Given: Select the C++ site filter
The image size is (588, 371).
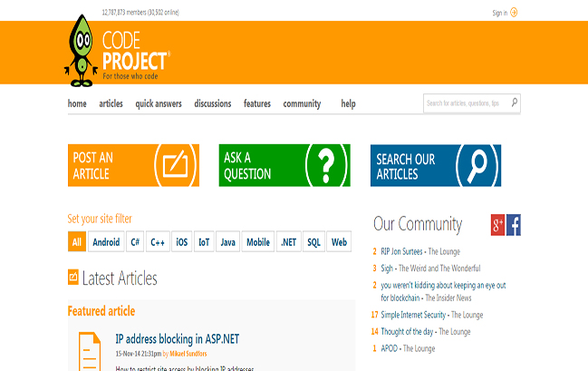Looking at the screenshot, I should pyautogui.click(x=158, y=241).
